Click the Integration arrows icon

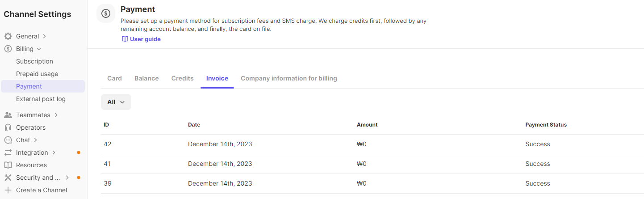8,152
